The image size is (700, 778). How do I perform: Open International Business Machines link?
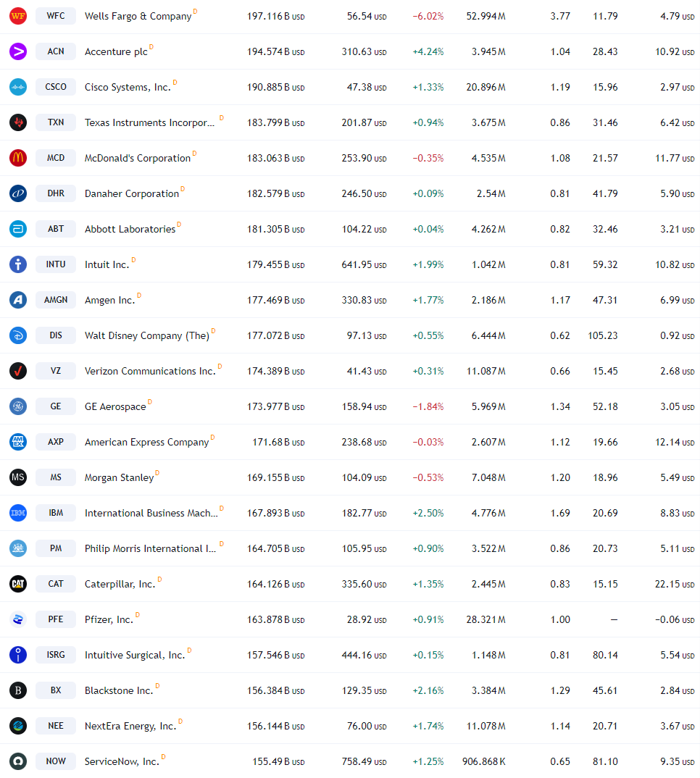tap(151, 513)
